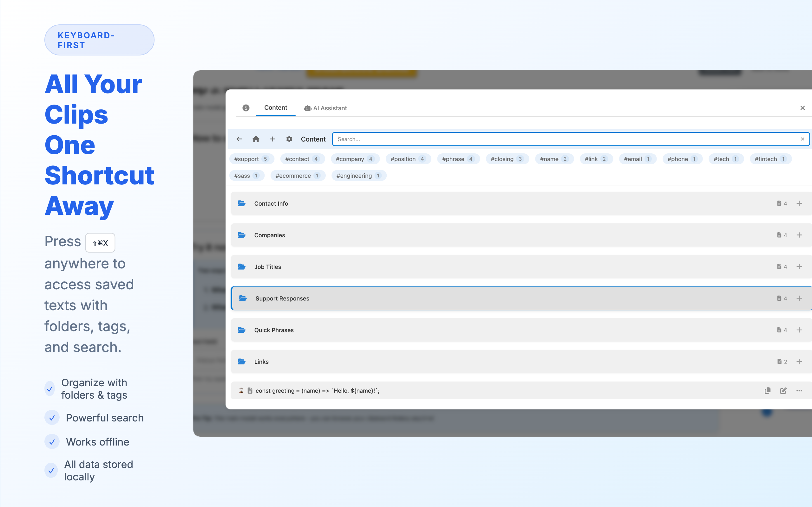Open the Companies folder
Image resolution: width=812 pixels, height=507 pixels.
coord(269,235)
